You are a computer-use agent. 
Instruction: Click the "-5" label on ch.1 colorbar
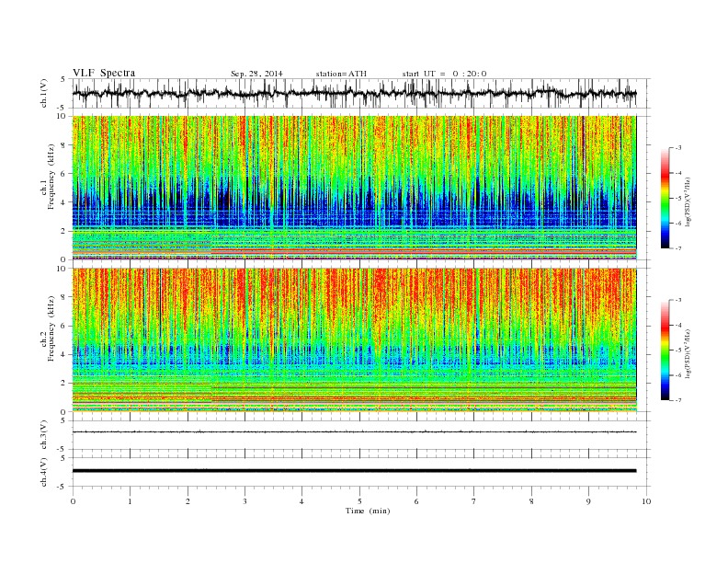[x=678, y=199]
